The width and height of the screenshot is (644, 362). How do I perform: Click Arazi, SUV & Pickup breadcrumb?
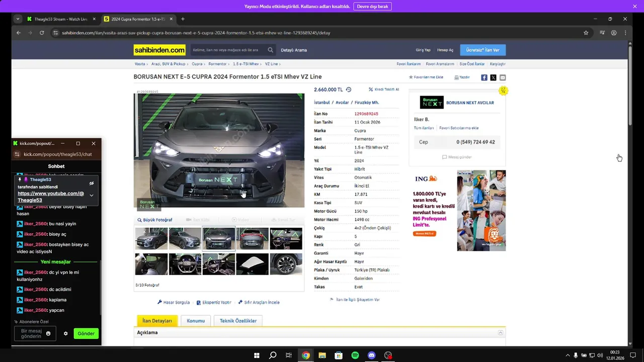(169, 64)
